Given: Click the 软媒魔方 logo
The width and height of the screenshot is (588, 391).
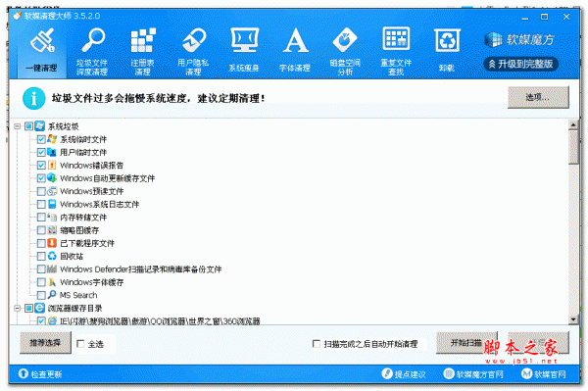Looking at the screenshot, I should pyautogui.click(x=519, y=39).
